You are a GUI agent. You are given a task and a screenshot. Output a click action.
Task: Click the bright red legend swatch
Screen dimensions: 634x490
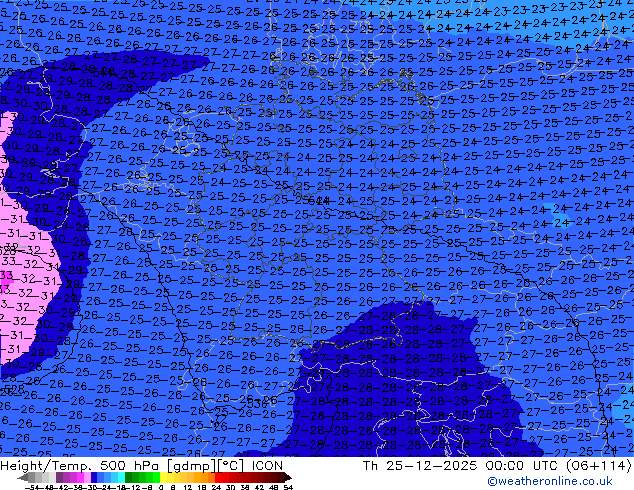218,477
